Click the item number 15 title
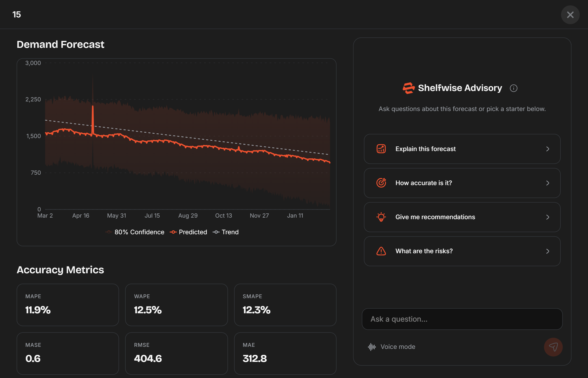 17,15
